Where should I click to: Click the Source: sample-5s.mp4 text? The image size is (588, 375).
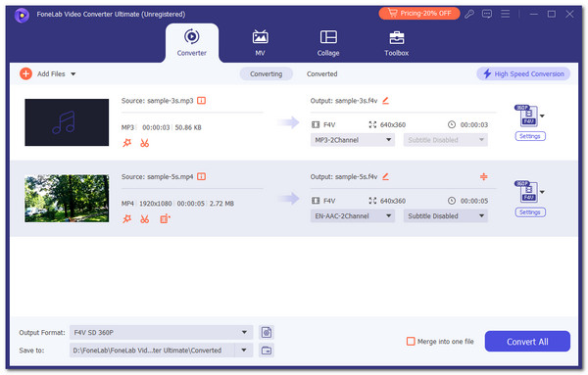click(x=157, y=176)
